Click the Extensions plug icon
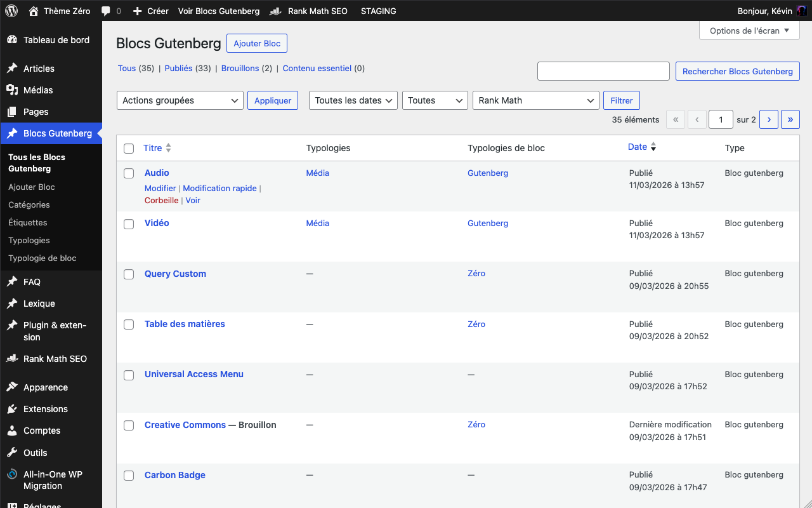Screen dimensions: 812x508 pyautogui.click(x=12, y=408)
